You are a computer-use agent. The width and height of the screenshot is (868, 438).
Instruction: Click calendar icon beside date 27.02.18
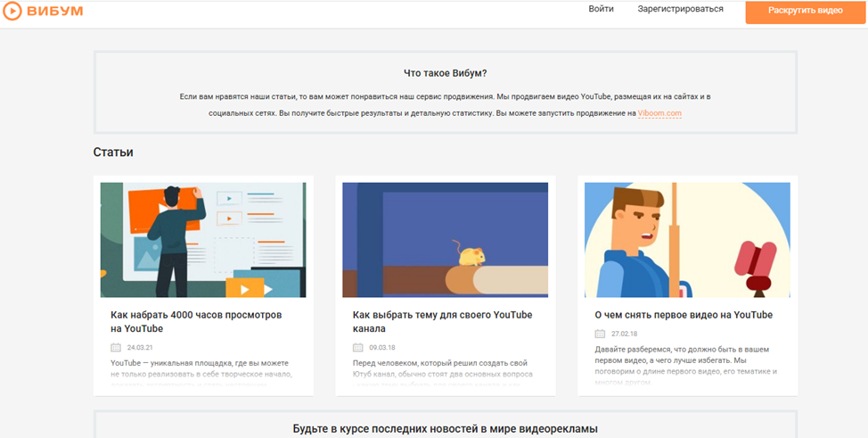[x=600, y=334]
